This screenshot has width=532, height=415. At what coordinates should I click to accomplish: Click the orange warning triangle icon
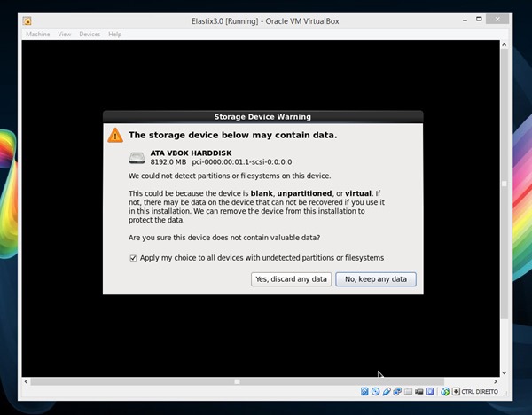(115, 136)
